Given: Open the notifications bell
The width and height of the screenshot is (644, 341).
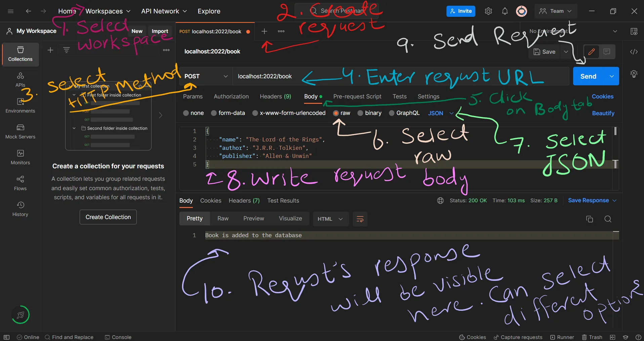Looking at the screenshot, I should pos(505,11).
